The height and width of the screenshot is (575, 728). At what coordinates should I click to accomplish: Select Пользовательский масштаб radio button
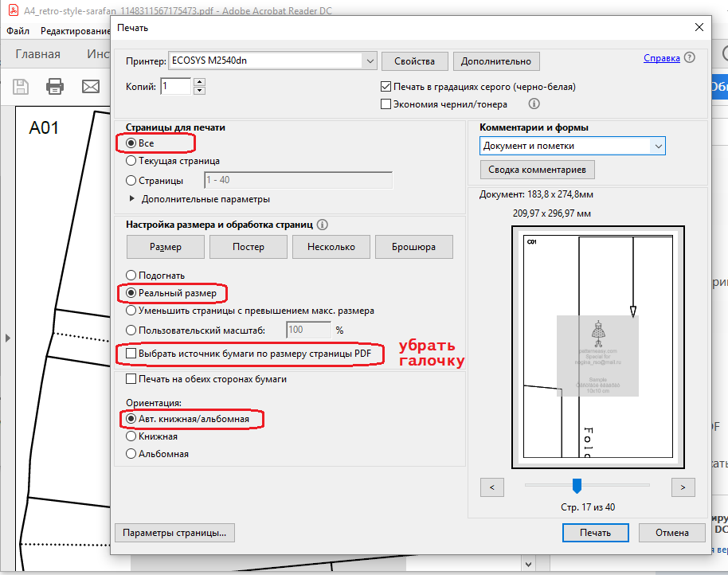[x=131, y=330]
